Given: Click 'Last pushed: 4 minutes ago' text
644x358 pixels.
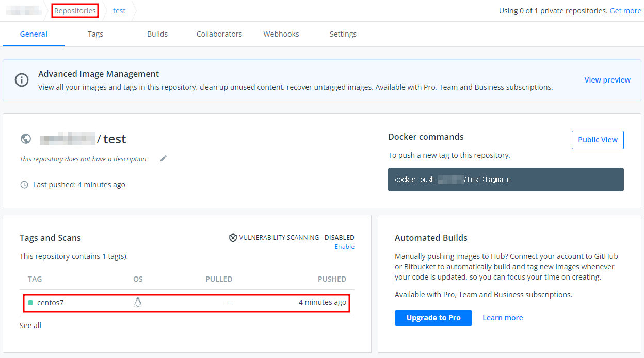Looking at the screenshot, I should [x=79, y=185].
